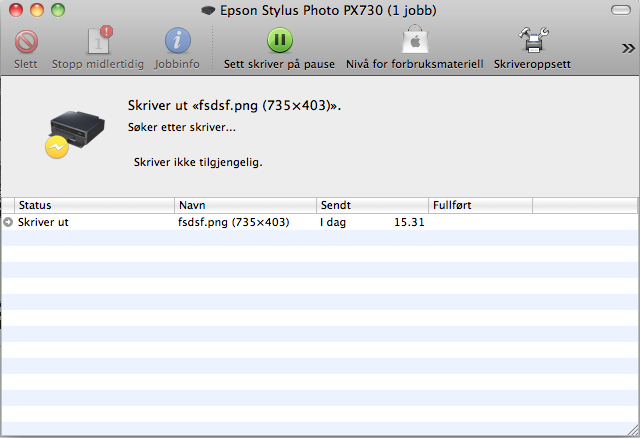Open Nivå for forbruksmateriell supply levels
640x438 pixels.
tap(415, 40)
